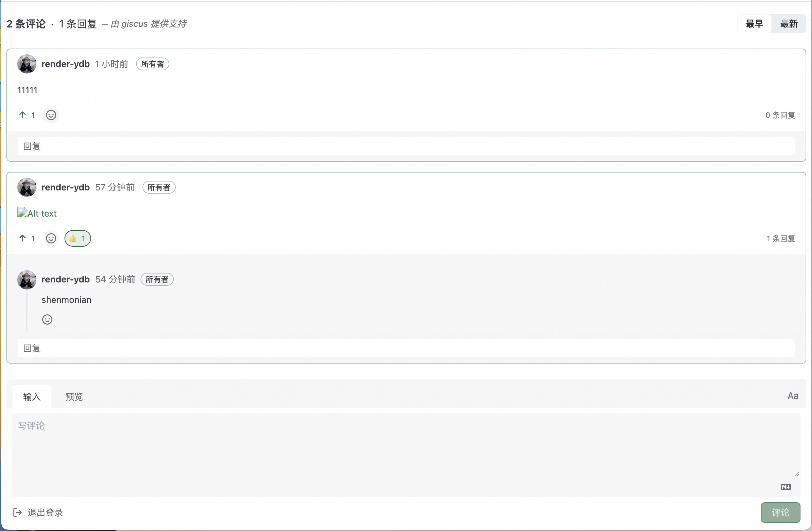Open the broken Alt text image link

point(37,213)
